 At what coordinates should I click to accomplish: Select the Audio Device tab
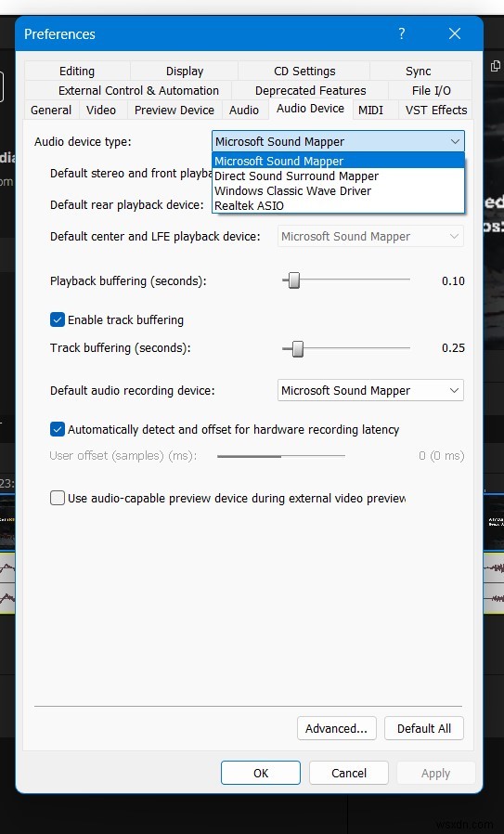click(311, 109)
